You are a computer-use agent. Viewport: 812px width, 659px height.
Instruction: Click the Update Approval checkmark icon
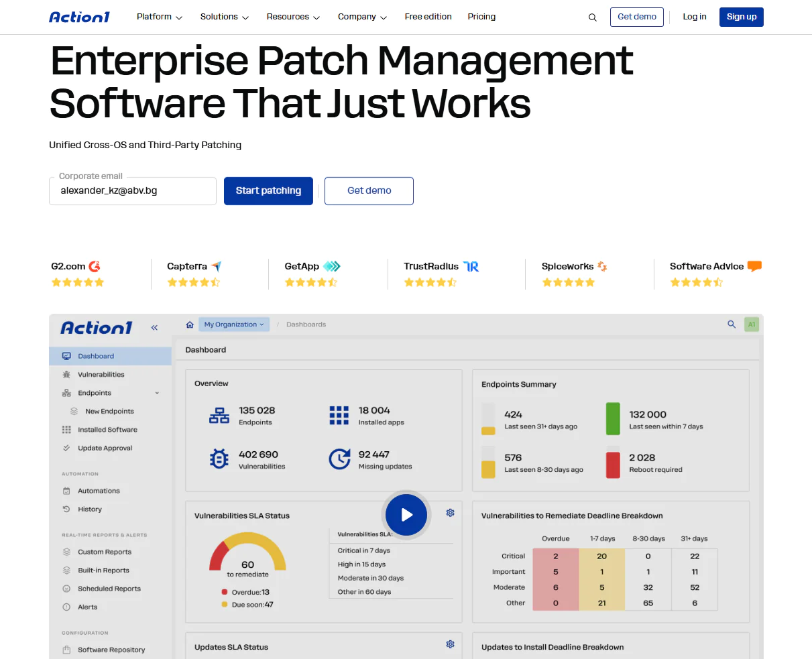point(66,448)
